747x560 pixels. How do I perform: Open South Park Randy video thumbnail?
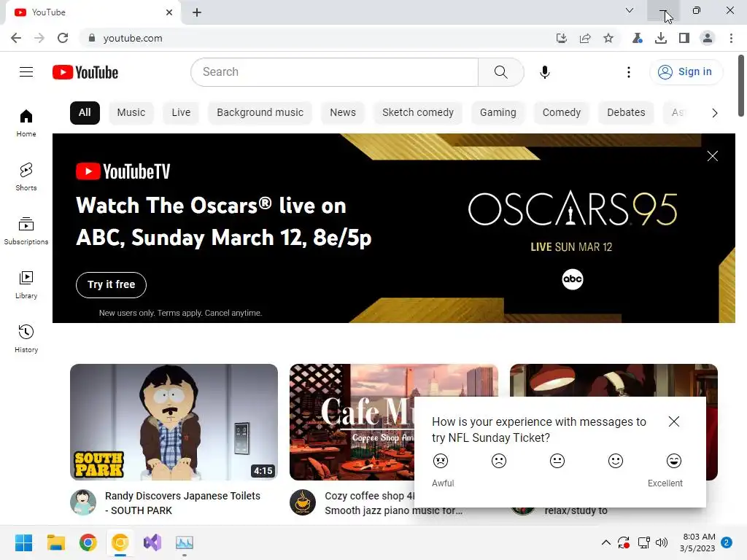click(174, 422)
